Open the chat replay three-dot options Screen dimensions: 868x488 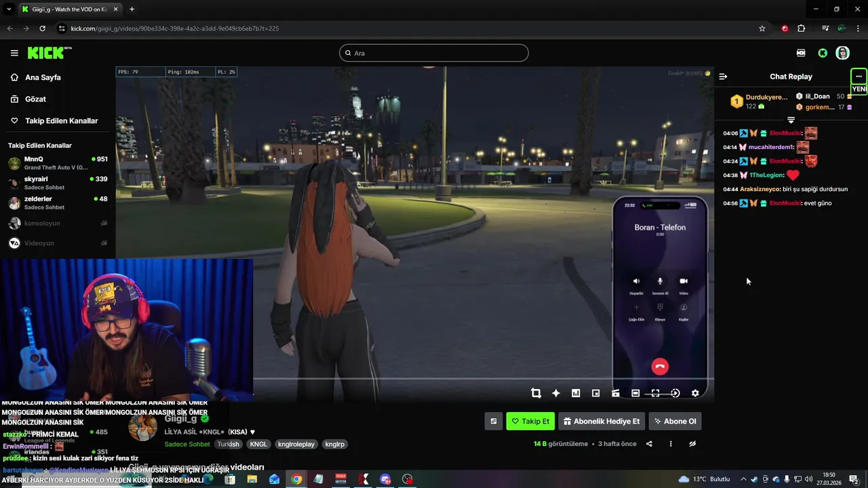click(859, 76)
